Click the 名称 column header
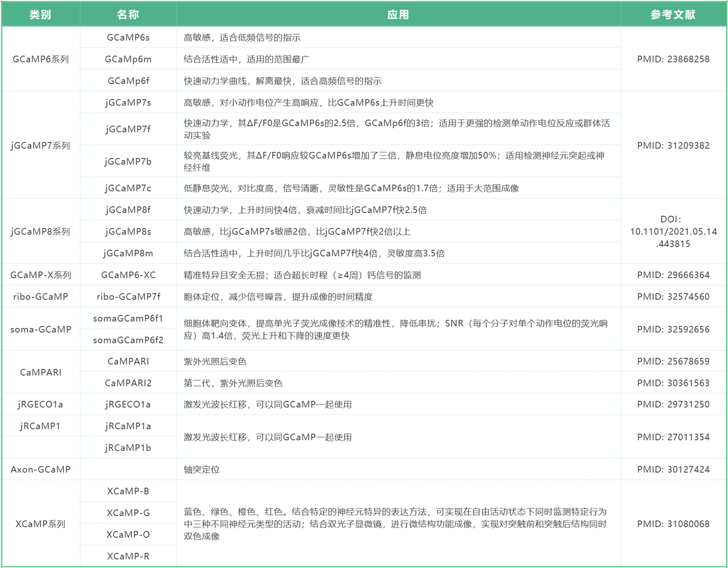This screenshot has height=568, width=728. coord(128,14)
